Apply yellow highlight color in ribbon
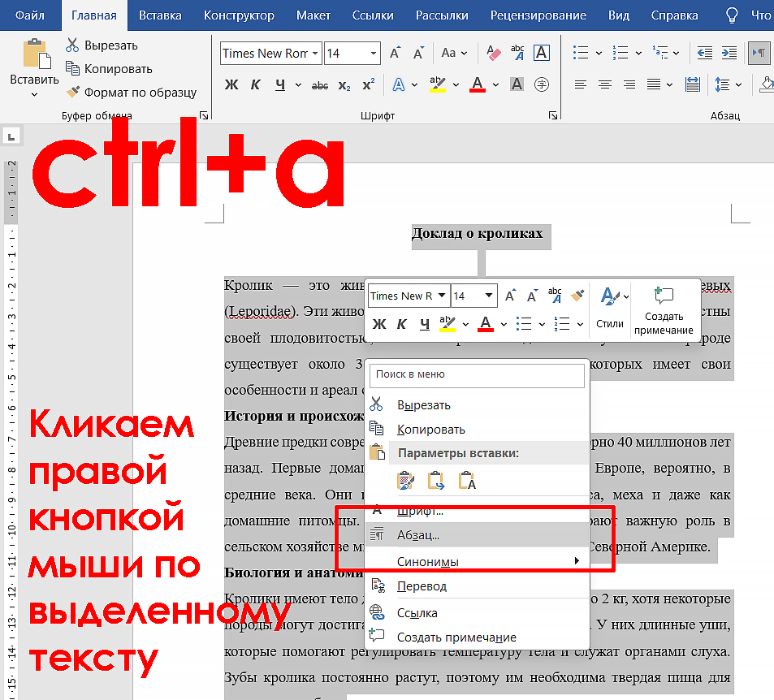This screenshot has width=774, height=700. (437, 85)
